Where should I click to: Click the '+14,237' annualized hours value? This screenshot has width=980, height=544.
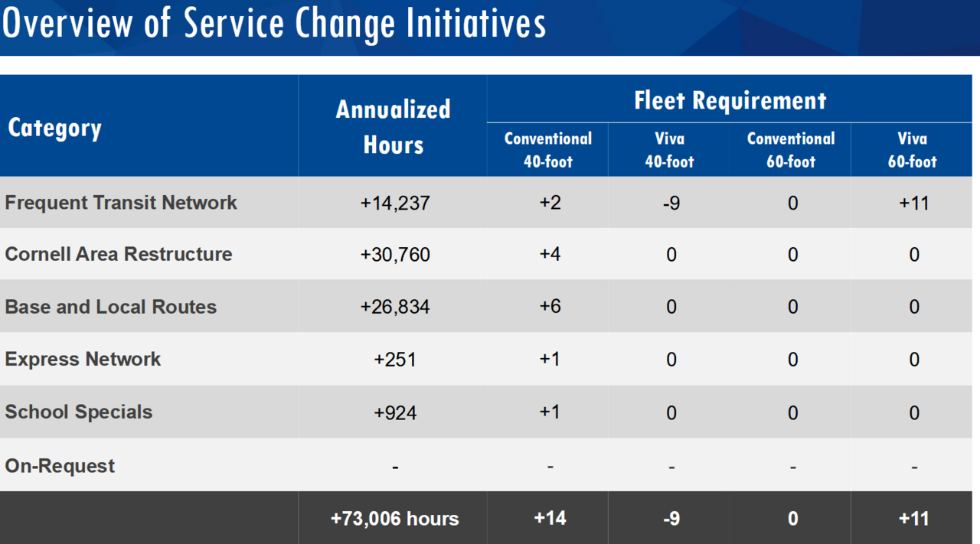click(395, 204)
